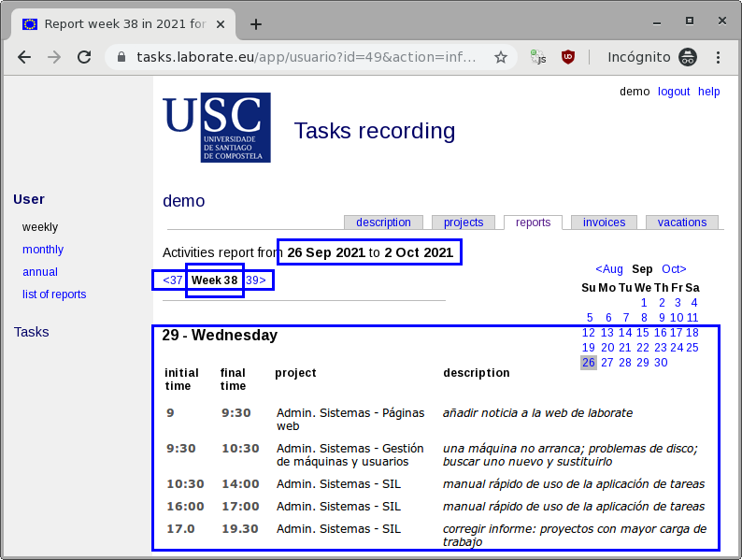Click the JS extension icon in the toolbar
The image size is (742, 560).
point(538,57)
